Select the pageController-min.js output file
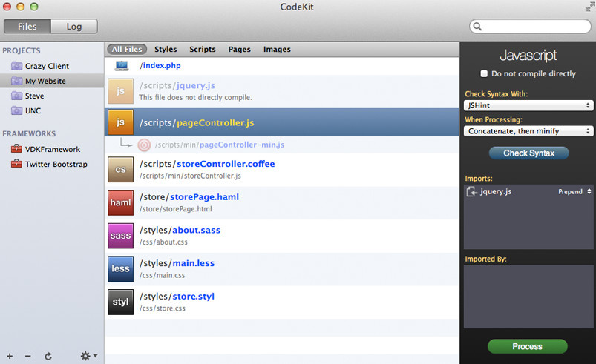Image resolution: width=596 pixels, height=364 pixels. (x=220, y=145)
